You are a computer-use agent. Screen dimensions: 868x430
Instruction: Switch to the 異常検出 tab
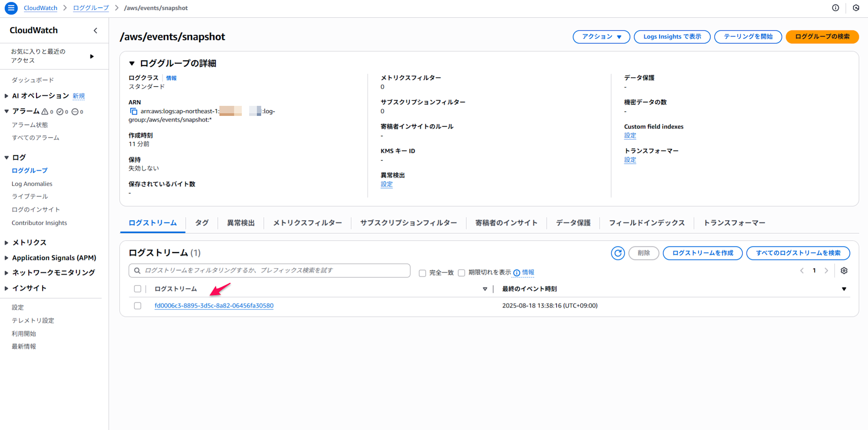tap(241, 223)
